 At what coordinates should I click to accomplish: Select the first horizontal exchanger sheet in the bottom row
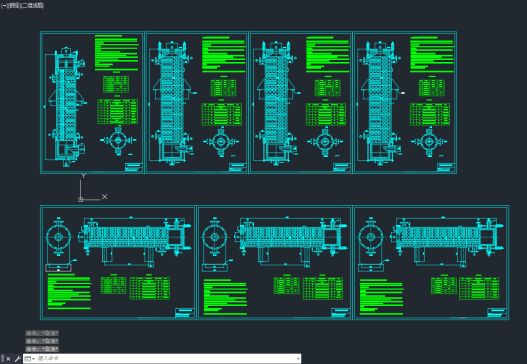click(x=118, y=262)
